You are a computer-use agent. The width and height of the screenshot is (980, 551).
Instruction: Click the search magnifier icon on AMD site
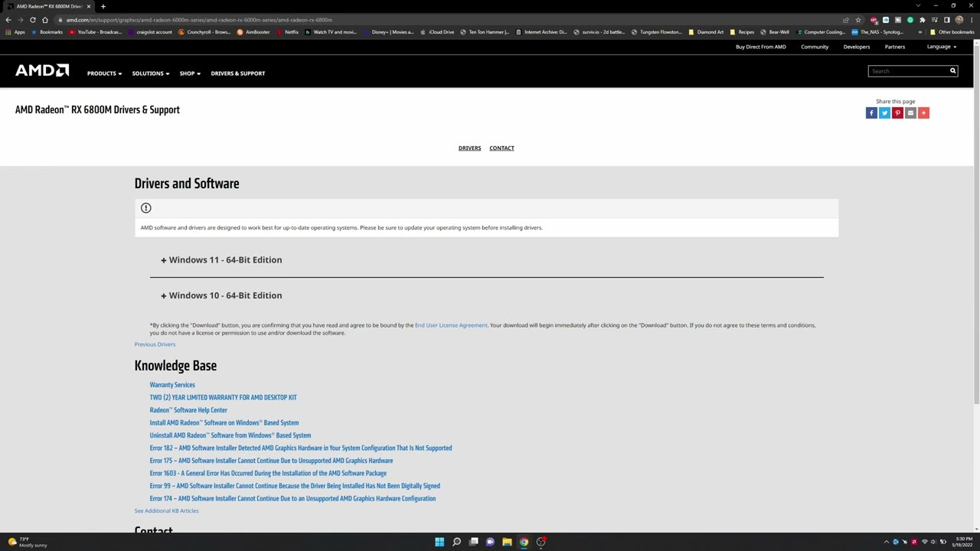pos(953,71)
